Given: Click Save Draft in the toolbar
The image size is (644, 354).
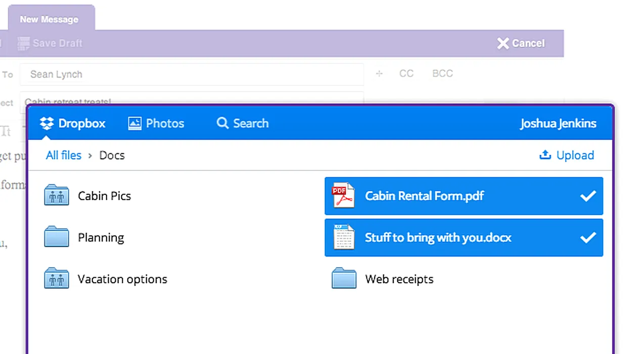Looking at the screenshot, I should (57, 43).
